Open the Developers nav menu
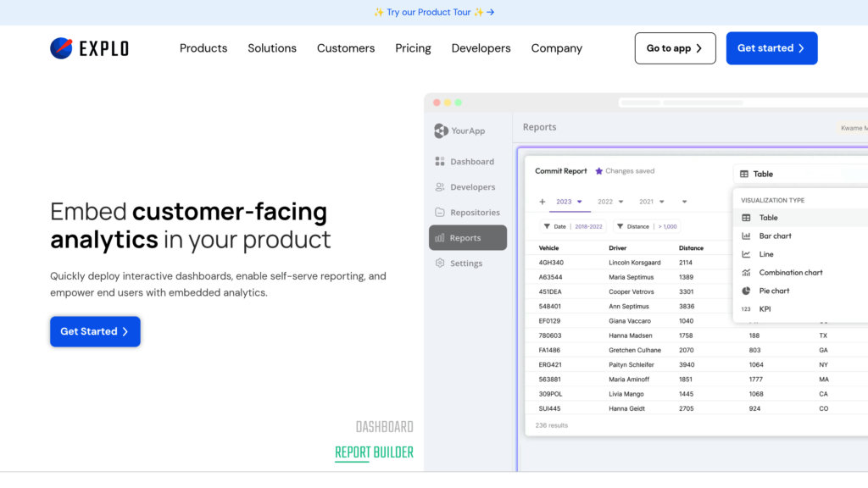 tap(481, 48)
